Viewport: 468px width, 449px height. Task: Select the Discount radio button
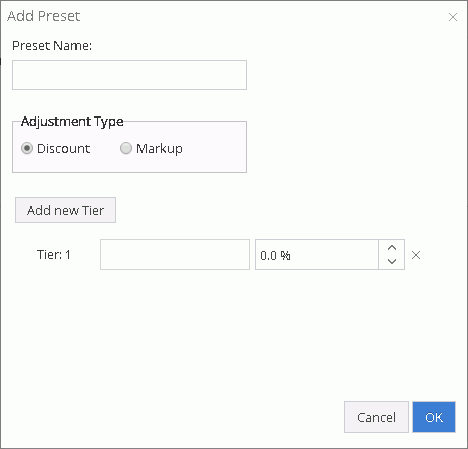(27, 148)
